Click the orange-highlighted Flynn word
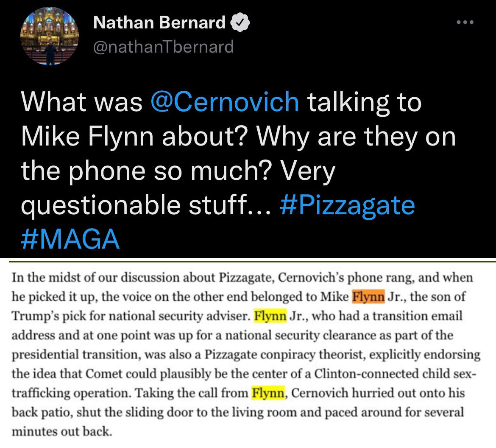Screen dimensions: 496x448 point(368,297)
